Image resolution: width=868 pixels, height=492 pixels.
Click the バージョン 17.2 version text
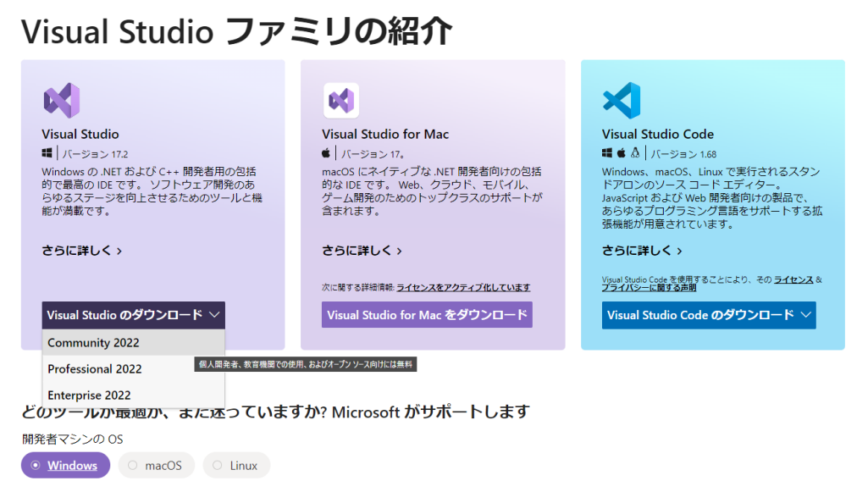(95, 154)
